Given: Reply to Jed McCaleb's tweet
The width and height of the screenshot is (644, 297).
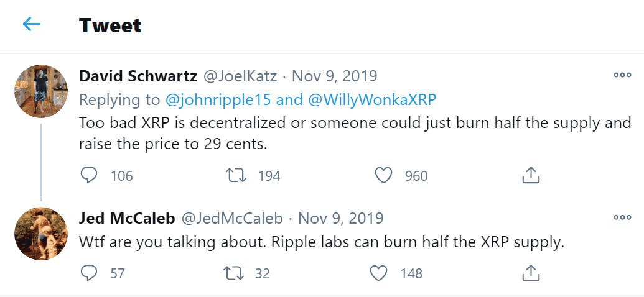Looking at the screenshot, I should pos(90,273).
